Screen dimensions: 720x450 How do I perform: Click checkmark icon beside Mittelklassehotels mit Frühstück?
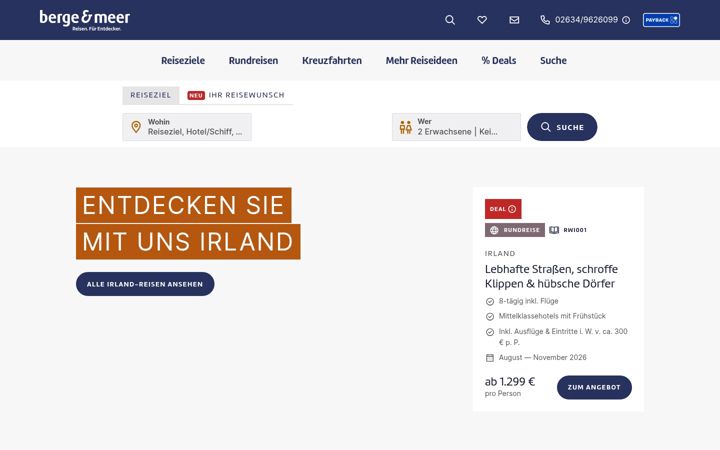(x=490, y=317)
